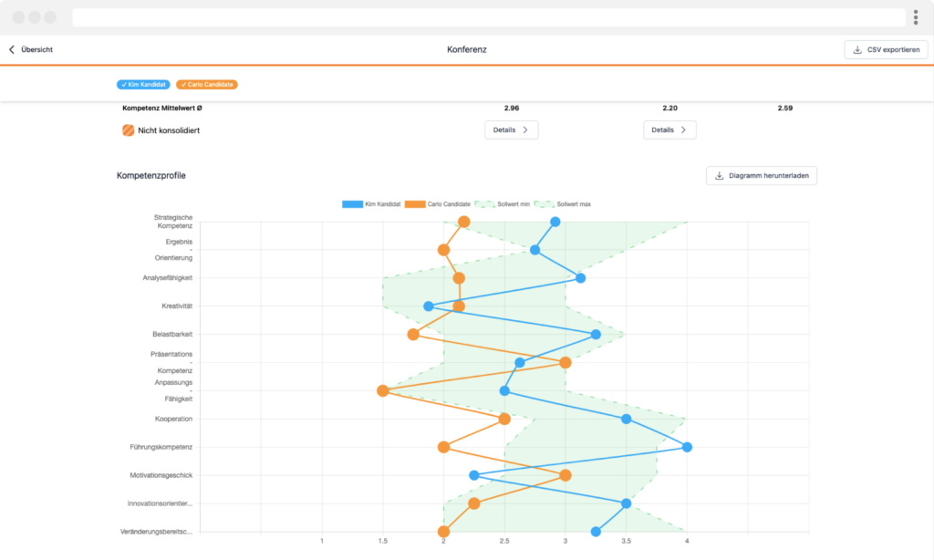
Task: Click Carlo's Motivationsgeschick data point
Action: 566,475
